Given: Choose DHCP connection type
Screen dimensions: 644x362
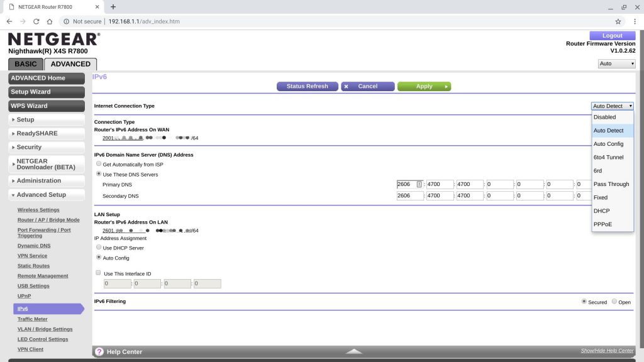Looking at the screenshot, I should coord(613,211).
